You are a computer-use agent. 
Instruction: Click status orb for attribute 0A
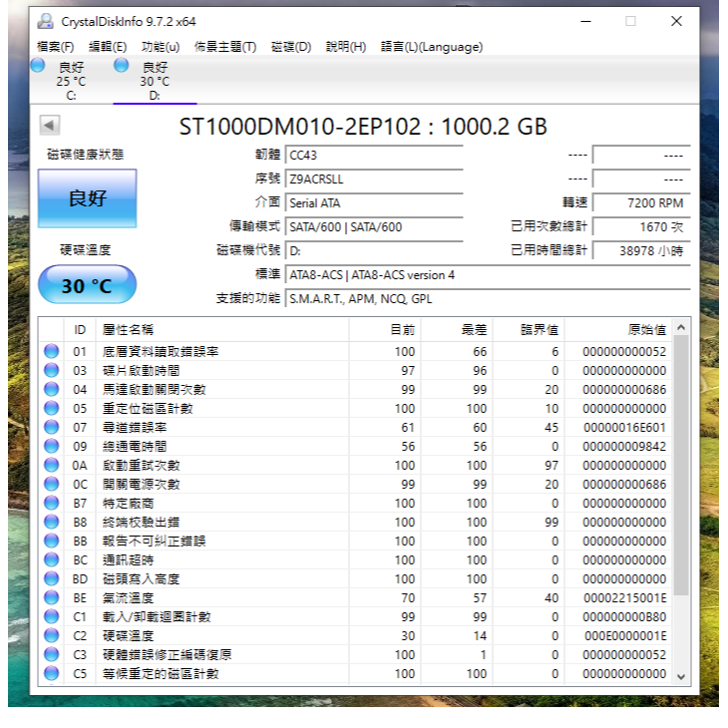pyautogui.click(x=52, y=465)
